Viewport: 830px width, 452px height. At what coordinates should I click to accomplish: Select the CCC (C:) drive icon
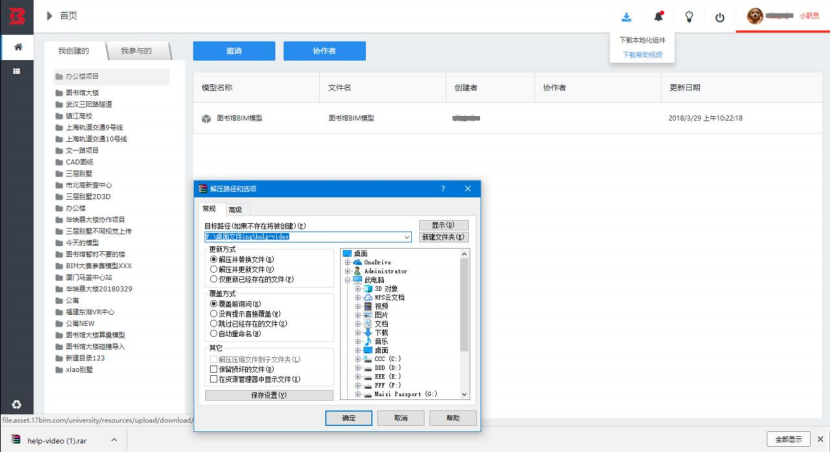[x=368, y=359]
